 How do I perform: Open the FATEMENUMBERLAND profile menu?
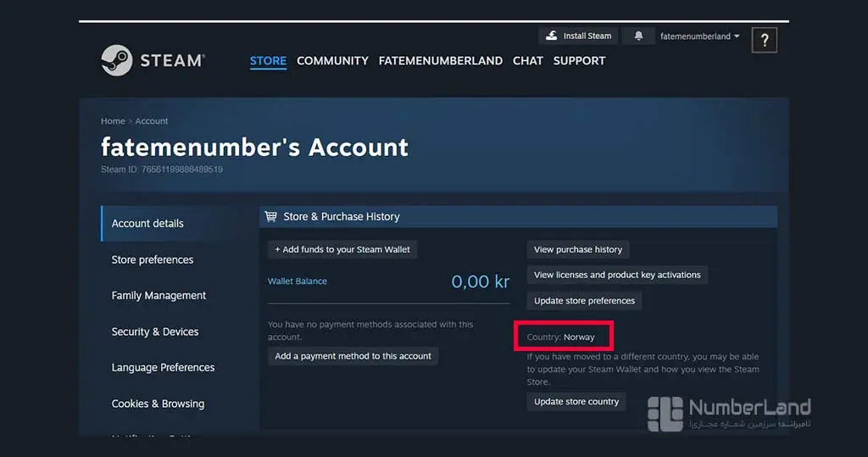441,61
